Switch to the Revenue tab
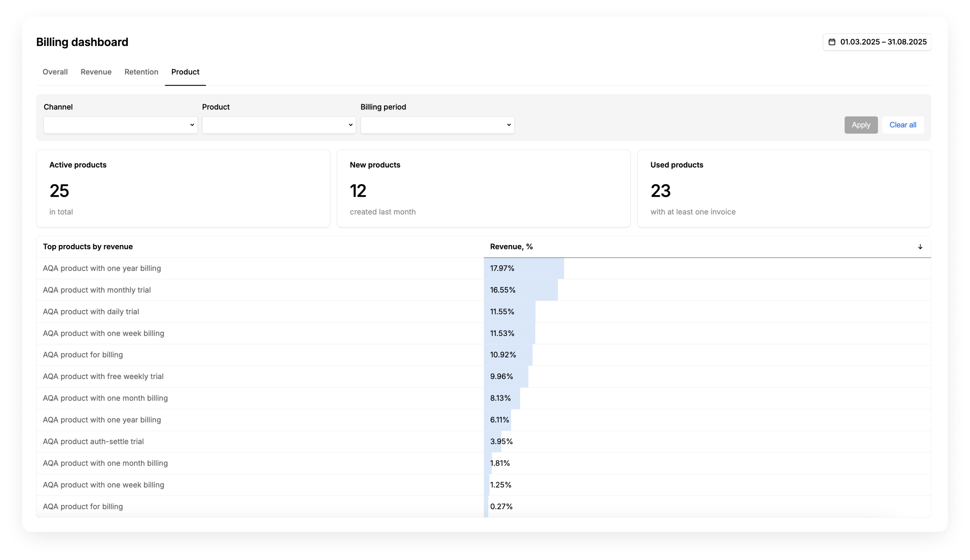This screenshot has width=970, height=560. pos(96,72)
